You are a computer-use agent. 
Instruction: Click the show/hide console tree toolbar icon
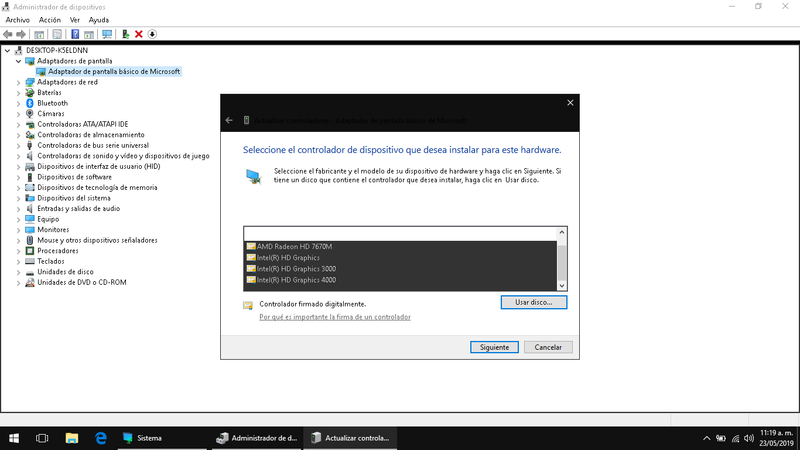39,34
